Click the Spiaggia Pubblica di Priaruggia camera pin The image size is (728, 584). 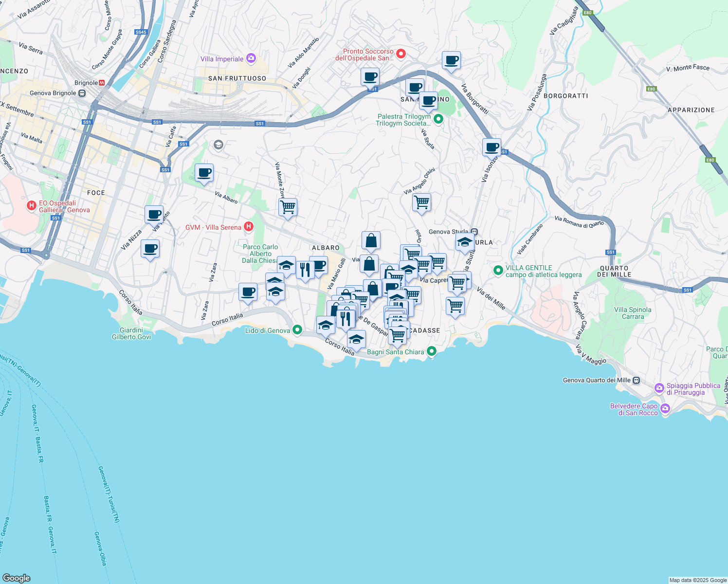pos(659,388)
